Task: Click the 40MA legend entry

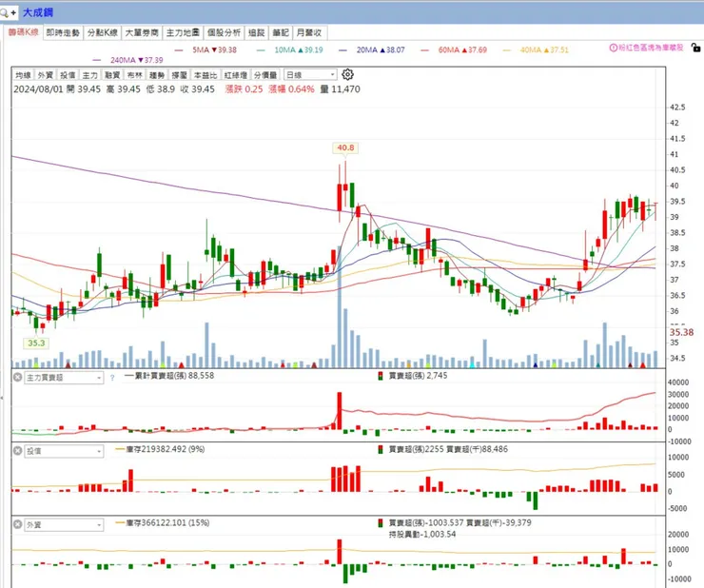Action: (x=536, y=49)
